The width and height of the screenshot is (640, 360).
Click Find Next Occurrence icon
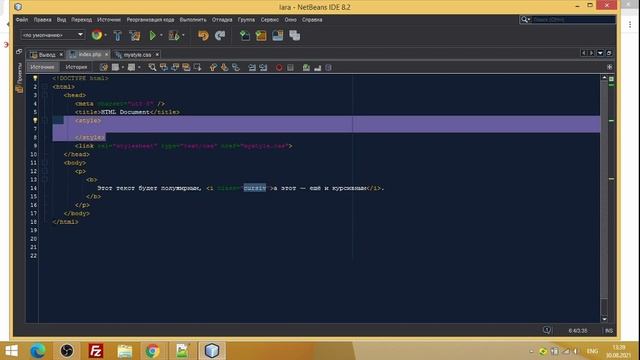coord(175,67)
